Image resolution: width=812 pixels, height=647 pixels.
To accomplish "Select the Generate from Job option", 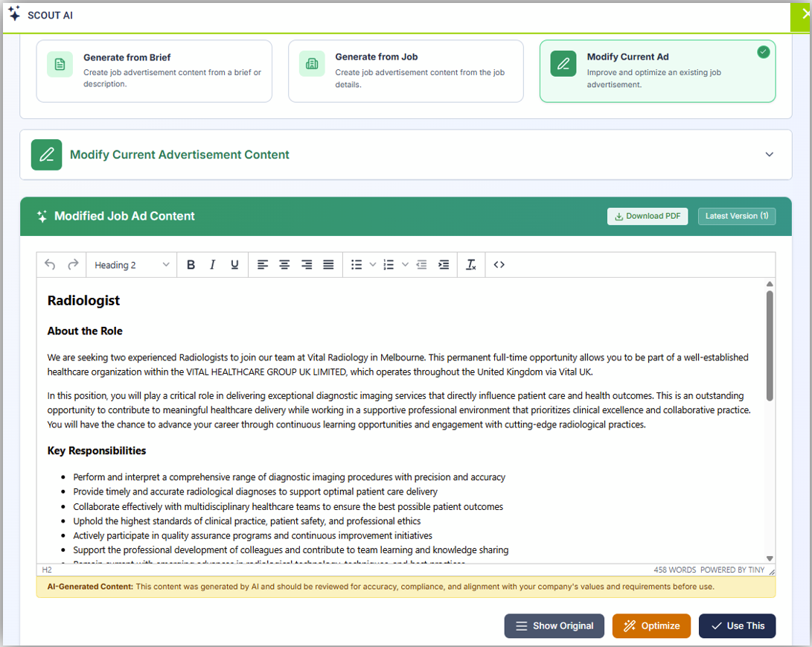I will coord(406,71).
